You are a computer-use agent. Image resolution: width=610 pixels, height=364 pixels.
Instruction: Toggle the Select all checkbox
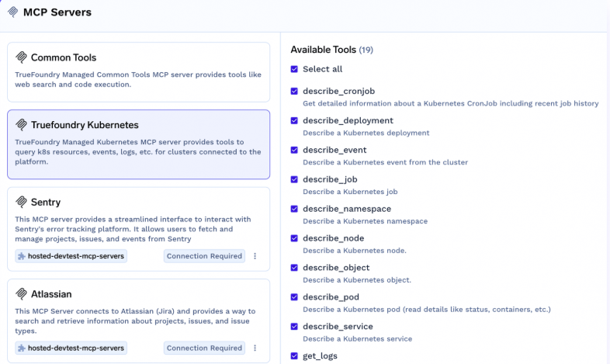tap(294, 69)
